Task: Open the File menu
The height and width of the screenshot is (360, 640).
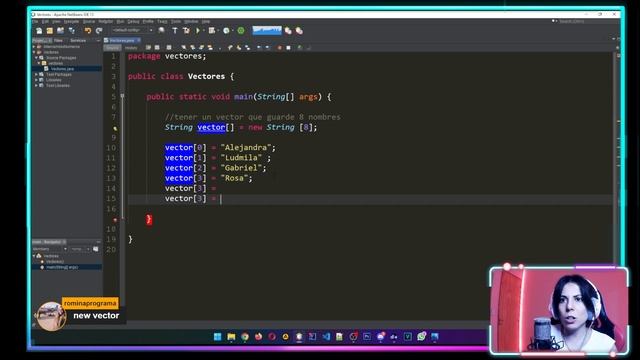Action: [35, 21]
